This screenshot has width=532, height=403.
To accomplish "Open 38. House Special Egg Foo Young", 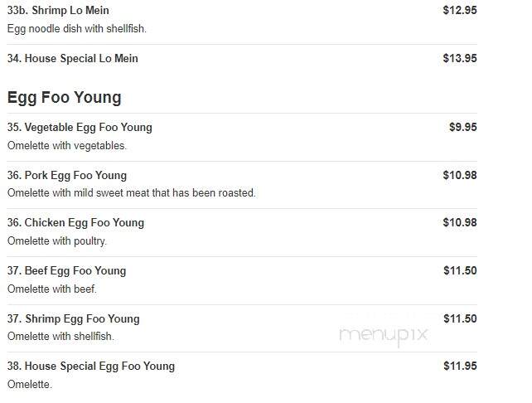I will (91, 367).
